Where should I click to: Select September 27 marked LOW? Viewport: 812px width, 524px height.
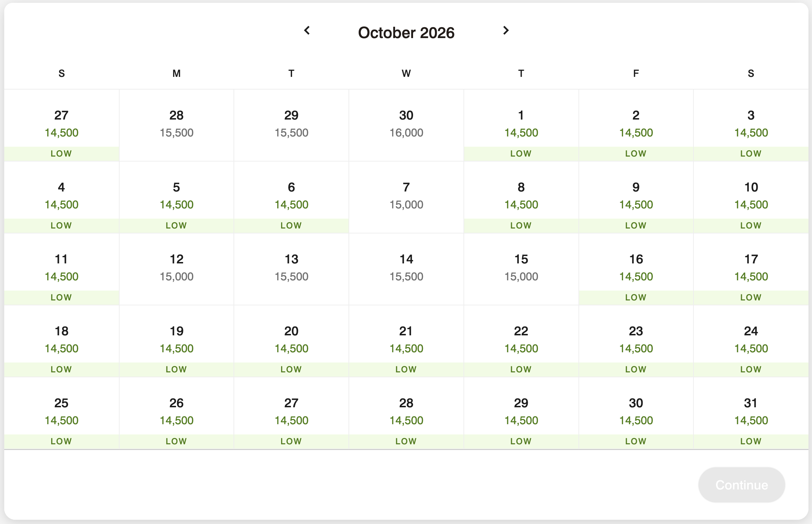[61, 123]
